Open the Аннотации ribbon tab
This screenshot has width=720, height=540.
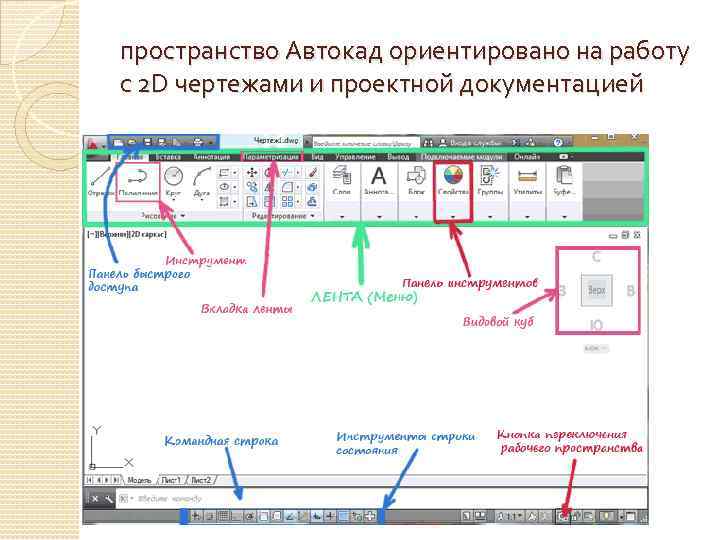(x=211, y=157)
